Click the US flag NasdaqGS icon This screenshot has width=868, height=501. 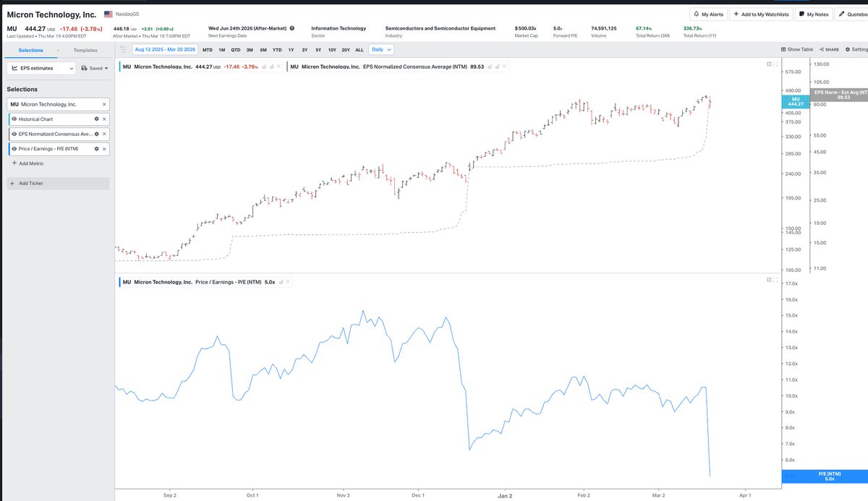pos(109,14)
